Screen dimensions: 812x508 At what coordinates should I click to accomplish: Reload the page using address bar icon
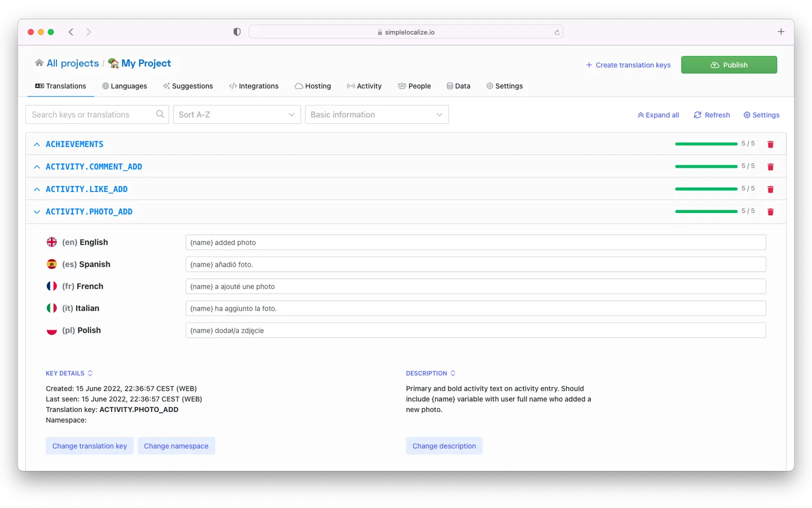pyautogui.click(x=557, y=33)
